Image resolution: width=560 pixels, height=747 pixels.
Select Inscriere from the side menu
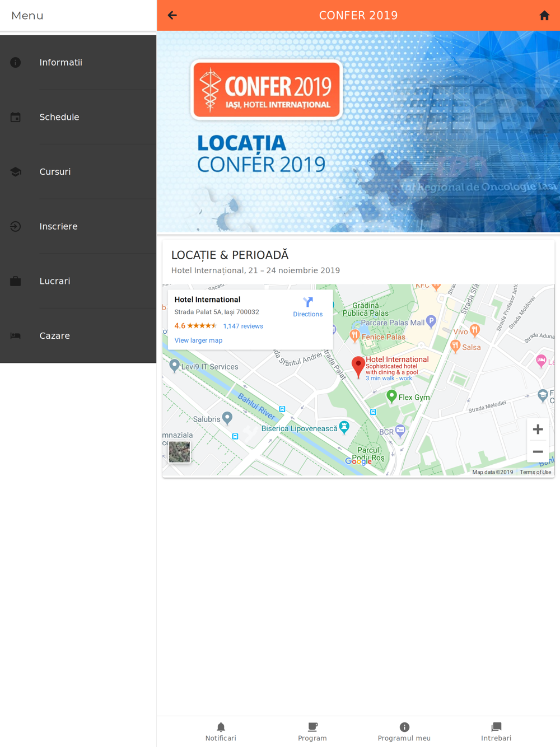(78, 226)
